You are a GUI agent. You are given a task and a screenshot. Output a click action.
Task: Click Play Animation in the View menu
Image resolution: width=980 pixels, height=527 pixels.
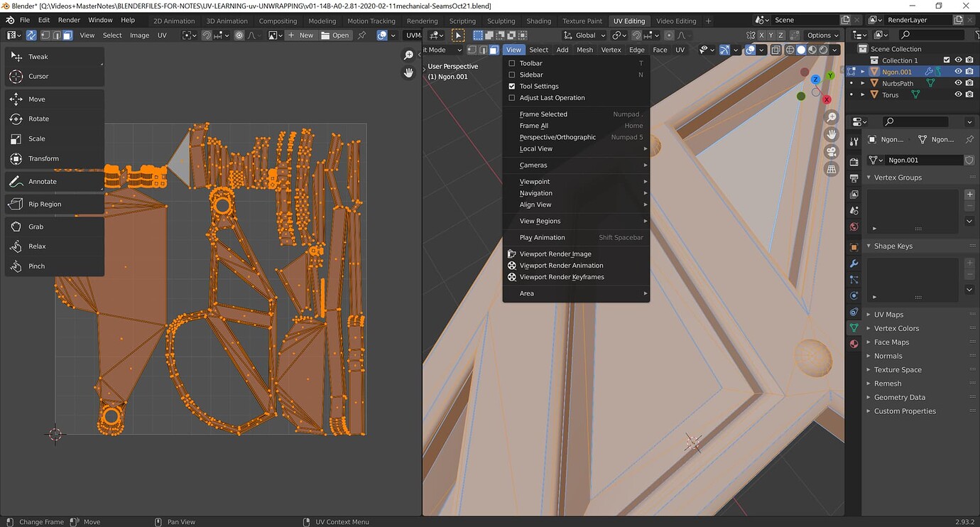[x=542, y=237]
